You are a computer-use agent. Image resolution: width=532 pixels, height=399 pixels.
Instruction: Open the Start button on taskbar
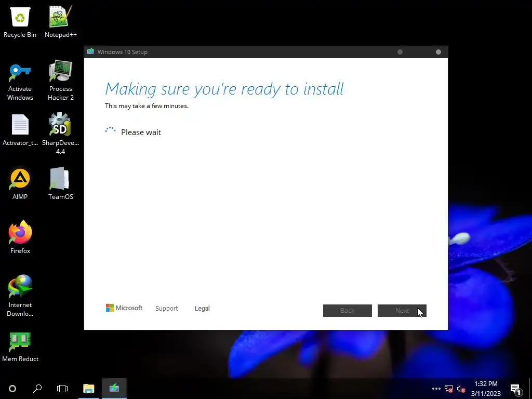[x=12, y=389]
